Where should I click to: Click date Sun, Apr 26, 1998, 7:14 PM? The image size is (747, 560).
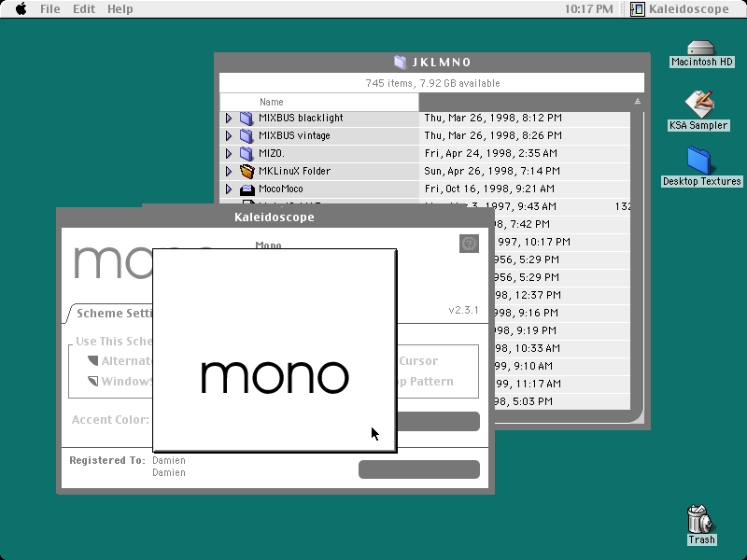pos(492,171)
